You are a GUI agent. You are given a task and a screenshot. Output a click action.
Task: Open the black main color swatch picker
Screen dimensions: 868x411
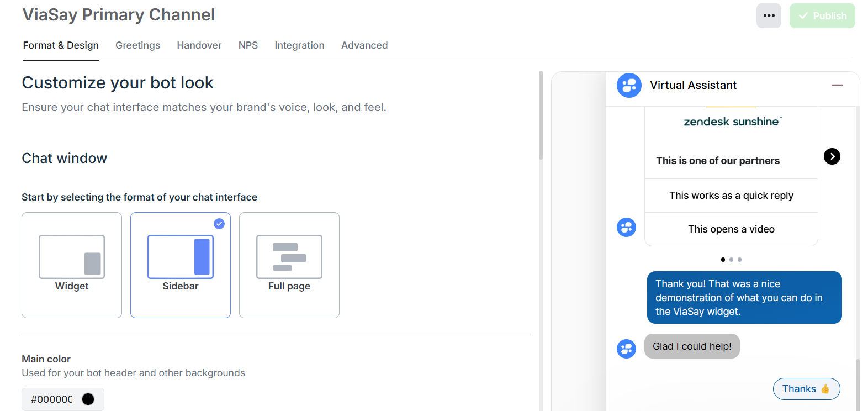88,399
